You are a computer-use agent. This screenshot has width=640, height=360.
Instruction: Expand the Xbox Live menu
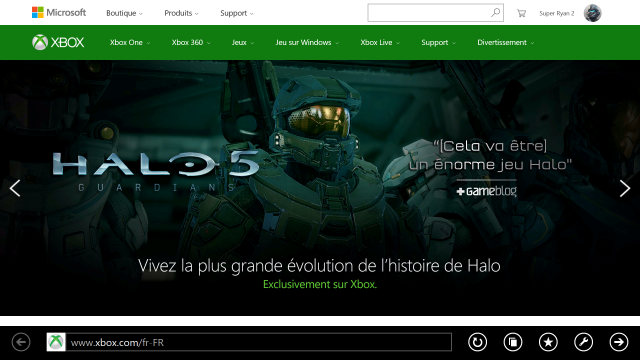380,42
